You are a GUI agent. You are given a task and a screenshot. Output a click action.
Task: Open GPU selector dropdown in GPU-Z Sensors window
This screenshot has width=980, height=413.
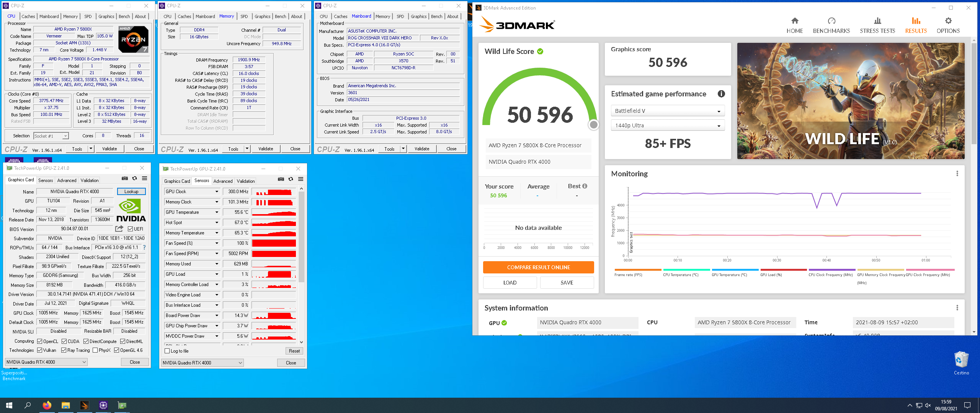coord(202,363)
